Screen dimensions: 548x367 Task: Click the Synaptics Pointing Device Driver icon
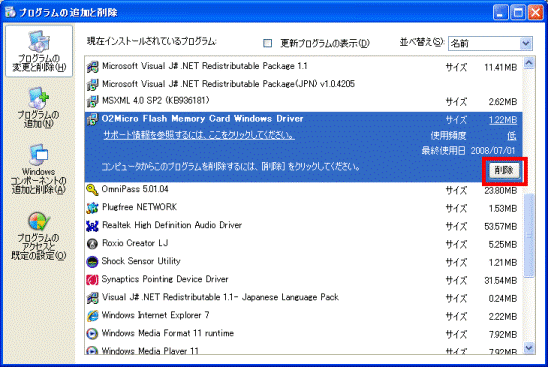pyautogui.click(x=92, y=280)
